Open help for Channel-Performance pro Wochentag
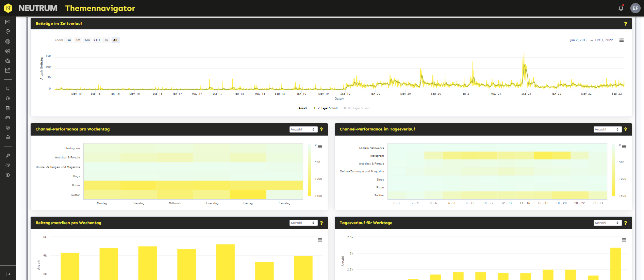This screenshot has width=644, height=280. click(321, 129)
